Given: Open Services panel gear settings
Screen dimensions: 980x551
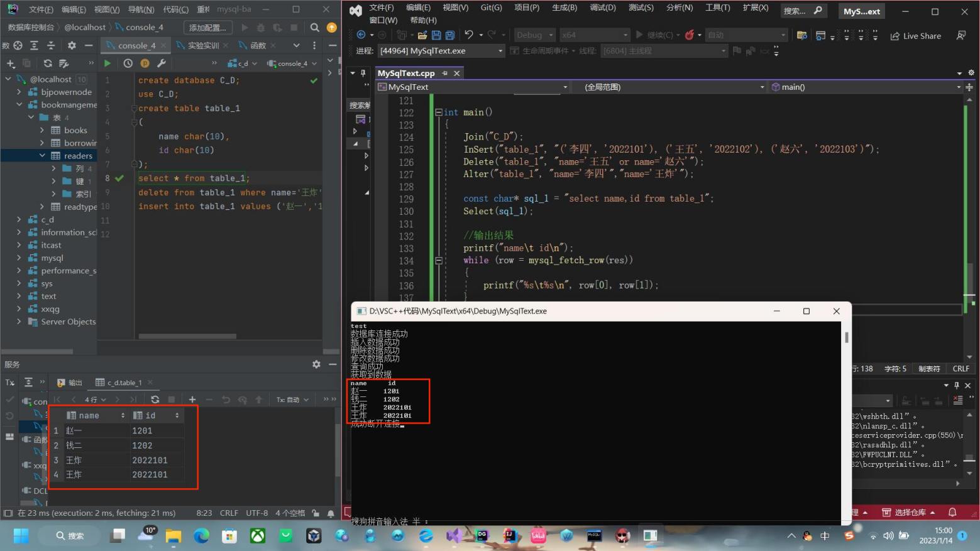Looking at the screenshot, I should [316, 364].
